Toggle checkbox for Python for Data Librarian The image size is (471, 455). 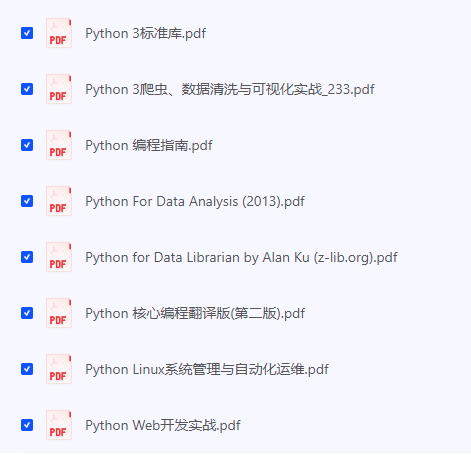tap(27, 257)
